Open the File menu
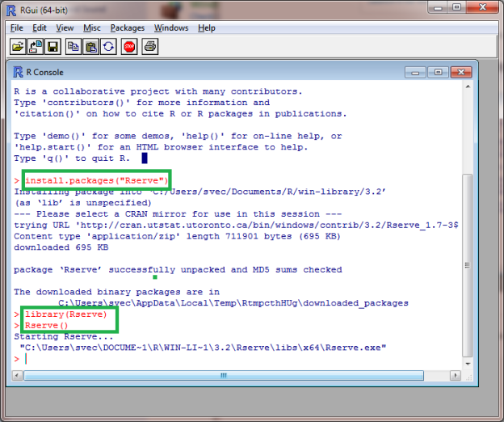 [16, 27]
